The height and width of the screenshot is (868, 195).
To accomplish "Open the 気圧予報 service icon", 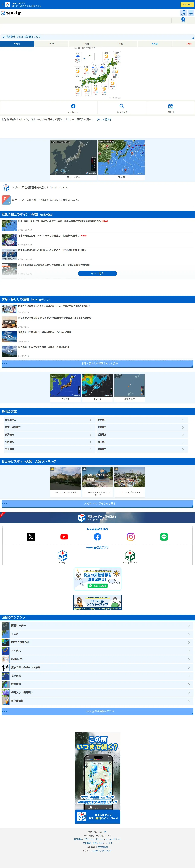I will [x=6, y=200].
